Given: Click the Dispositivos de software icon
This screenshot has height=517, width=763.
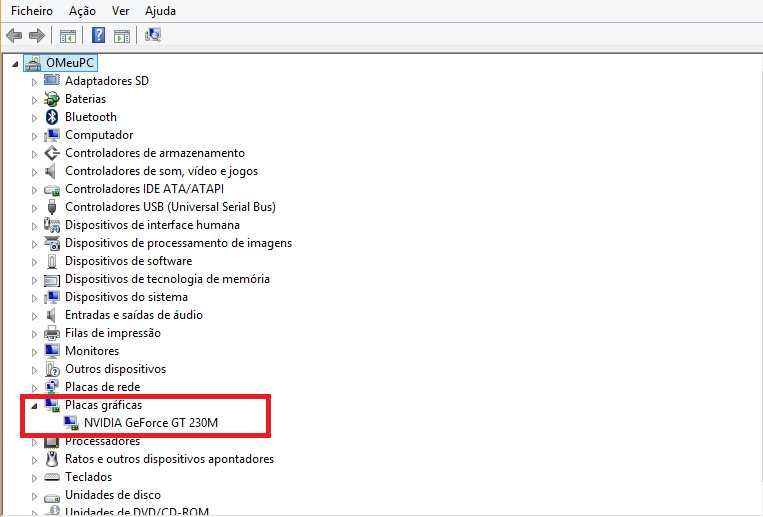Looking at the screenshot, I should pos(52,261).
